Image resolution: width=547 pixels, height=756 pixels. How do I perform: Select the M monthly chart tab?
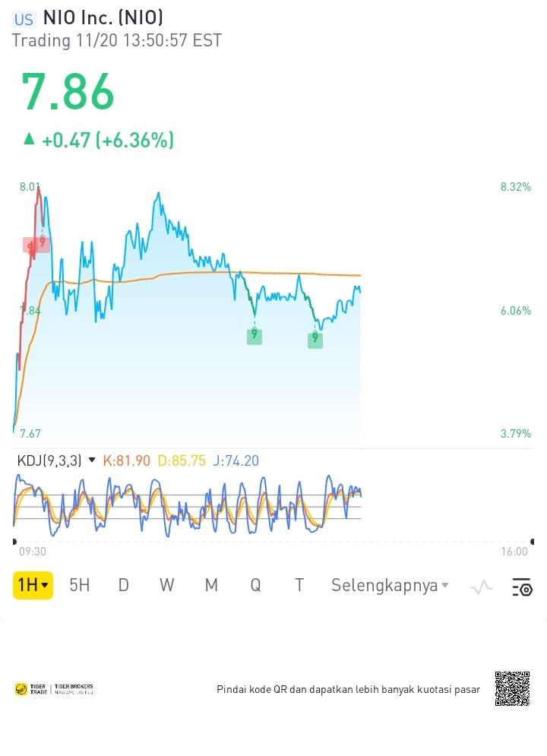(211, 585)
